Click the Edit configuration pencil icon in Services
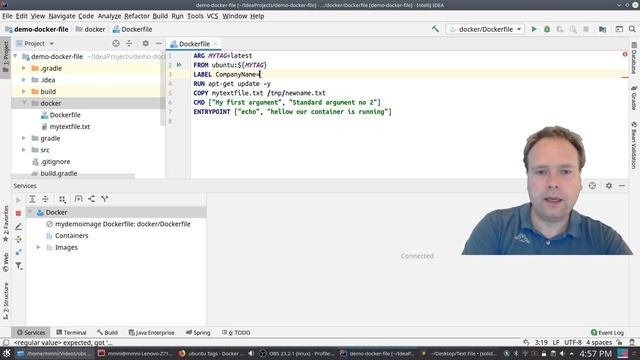Screen dimensions: 640x360 (x=18, y=226)
